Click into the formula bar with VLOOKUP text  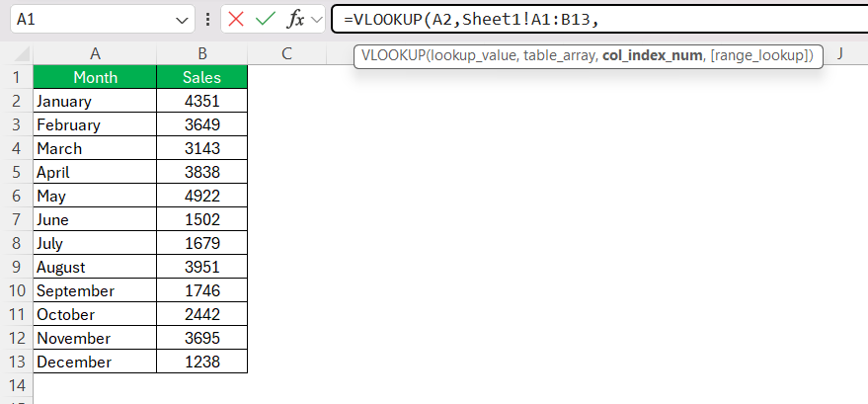pos(599,20)
